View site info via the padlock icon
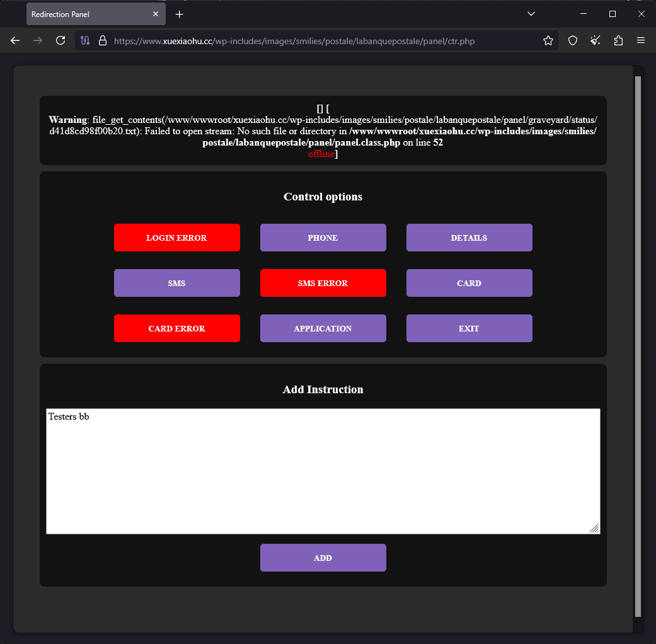This screenshot has height=644, width=656. (x=102, y=40)
